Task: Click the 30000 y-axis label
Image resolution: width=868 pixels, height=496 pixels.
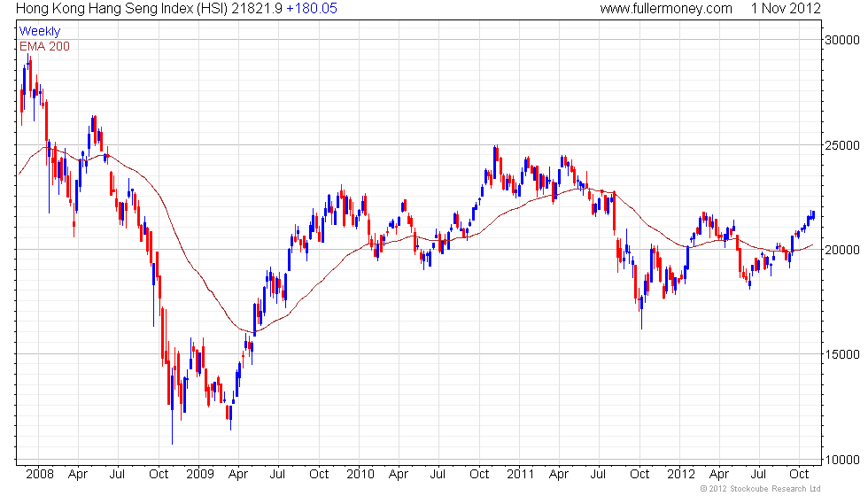Action: point(842,40)
